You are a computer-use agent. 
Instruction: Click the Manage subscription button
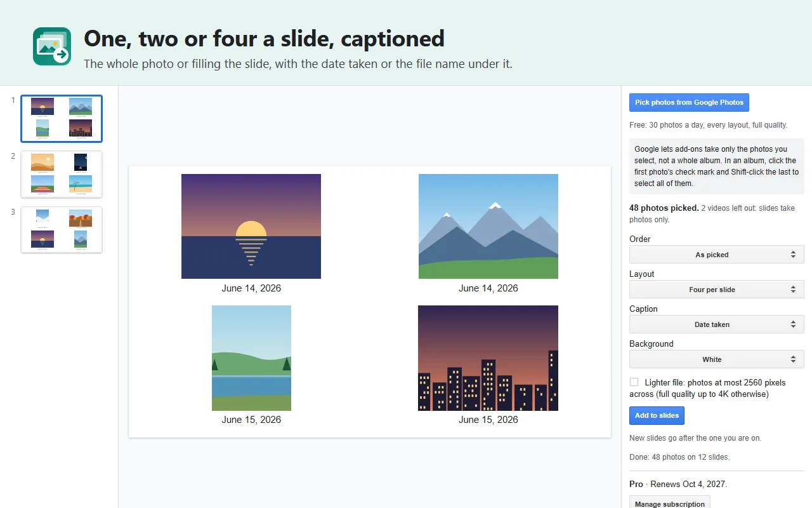(669, 503)
